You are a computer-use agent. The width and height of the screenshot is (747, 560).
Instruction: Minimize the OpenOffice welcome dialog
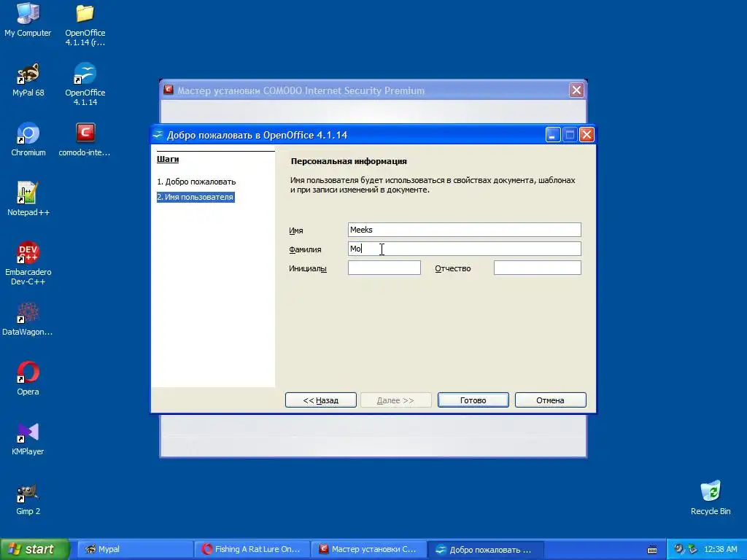553,135
